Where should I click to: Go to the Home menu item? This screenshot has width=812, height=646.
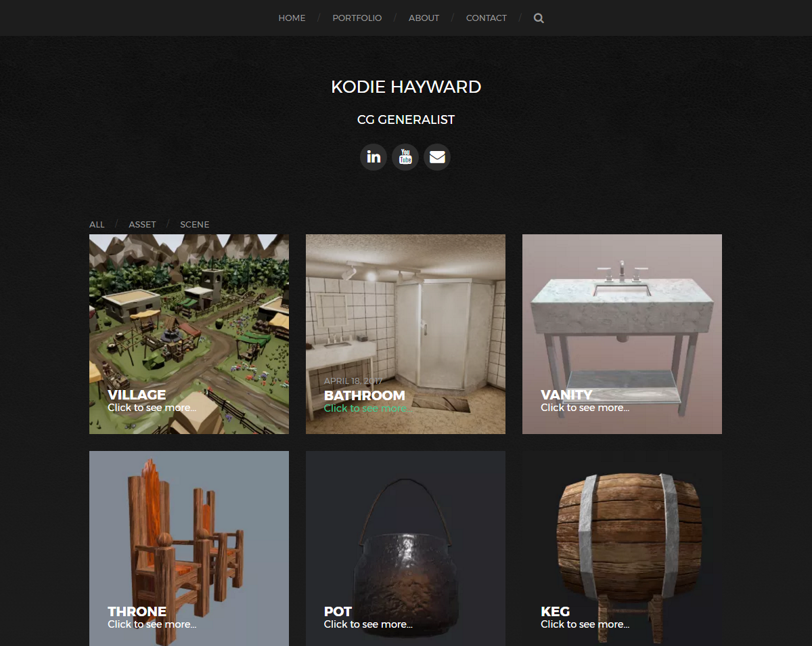point(292,18)
